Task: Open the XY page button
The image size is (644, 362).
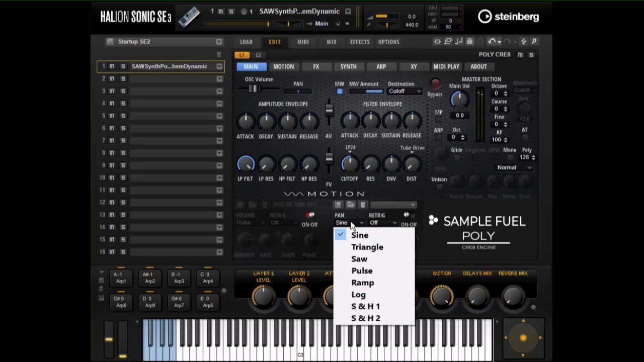Action: coord(414,66)
